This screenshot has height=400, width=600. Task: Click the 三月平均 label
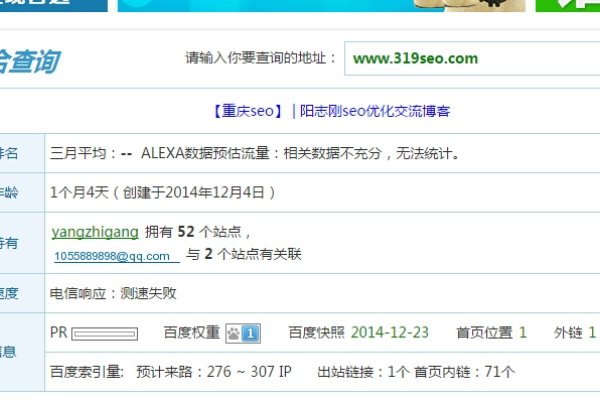click(x=78, y=153)
